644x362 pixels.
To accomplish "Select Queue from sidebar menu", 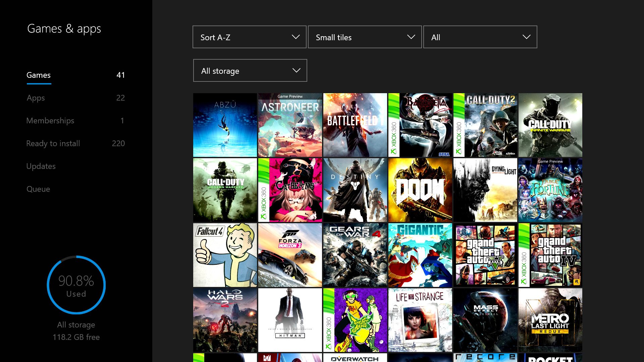I will [x=38, y=189].
